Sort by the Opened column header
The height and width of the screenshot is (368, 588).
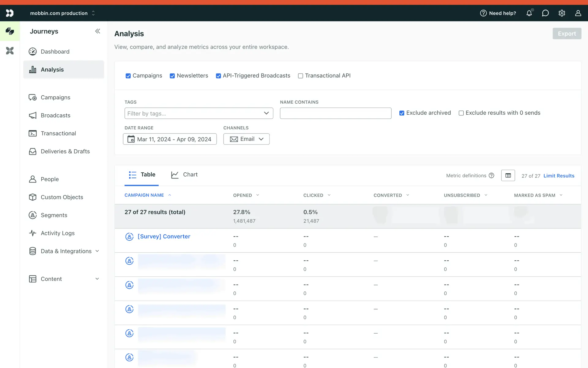[x=243, y=195]
